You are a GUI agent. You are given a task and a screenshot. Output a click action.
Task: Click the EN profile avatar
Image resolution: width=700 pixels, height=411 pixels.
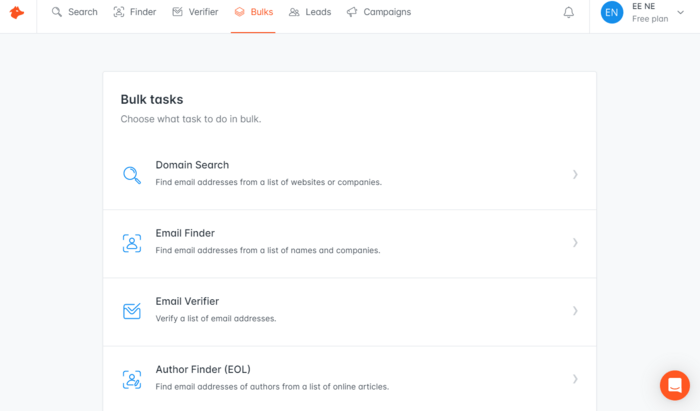coord(612,12)
